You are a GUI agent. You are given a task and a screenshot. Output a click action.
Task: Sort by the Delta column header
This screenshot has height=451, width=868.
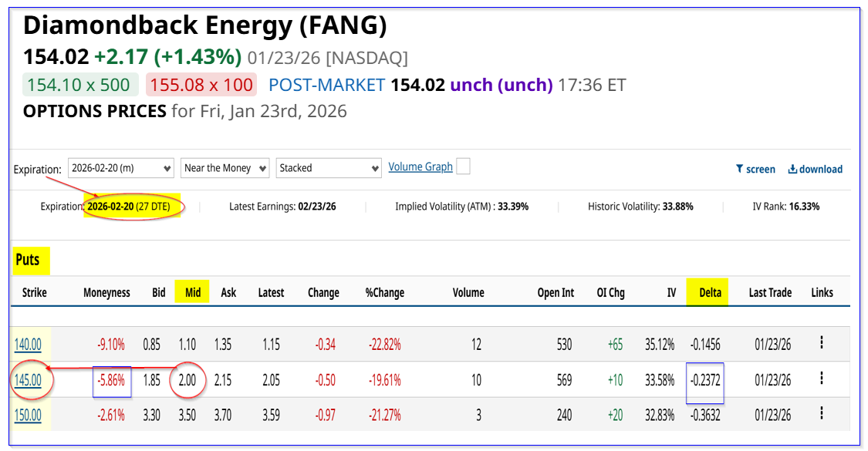click(710, 292)
